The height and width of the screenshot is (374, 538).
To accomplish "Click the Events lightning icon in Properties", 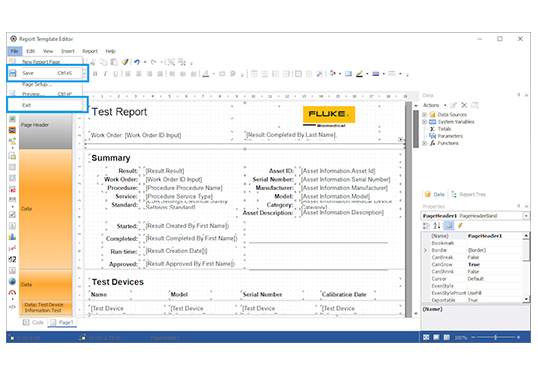I will point(460,225).
